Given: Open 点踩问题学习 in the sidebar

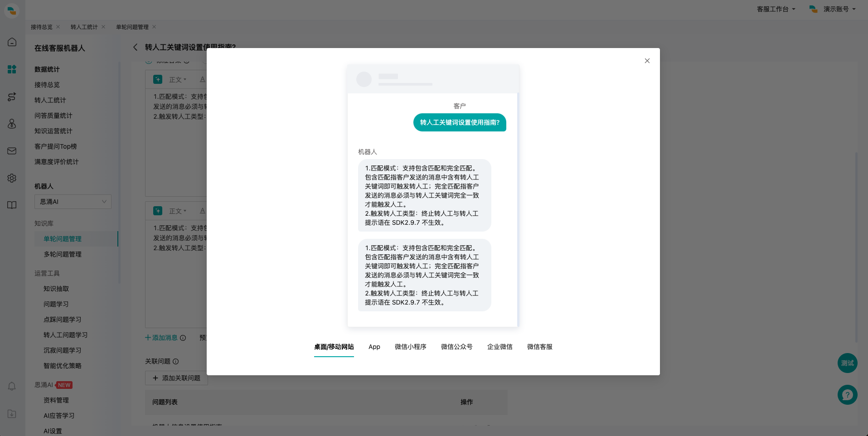Looking at the screenshot, I should pyautogui.click(x=63, y=320).
